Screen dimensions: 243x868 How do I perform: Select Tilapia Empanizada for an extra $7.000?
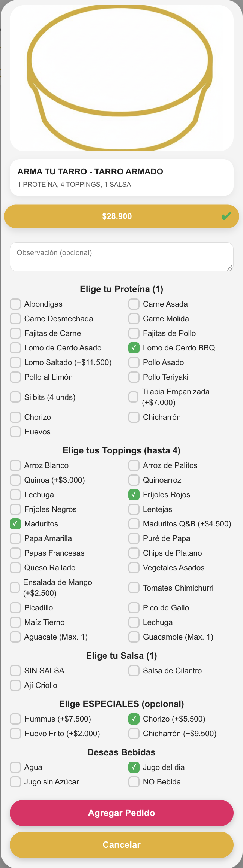[x=133, y=397]
